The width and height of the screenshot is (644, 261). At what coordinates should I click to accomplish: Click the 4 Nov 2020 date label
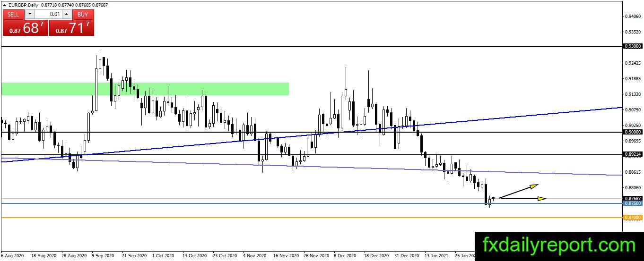tap(255, 256)
